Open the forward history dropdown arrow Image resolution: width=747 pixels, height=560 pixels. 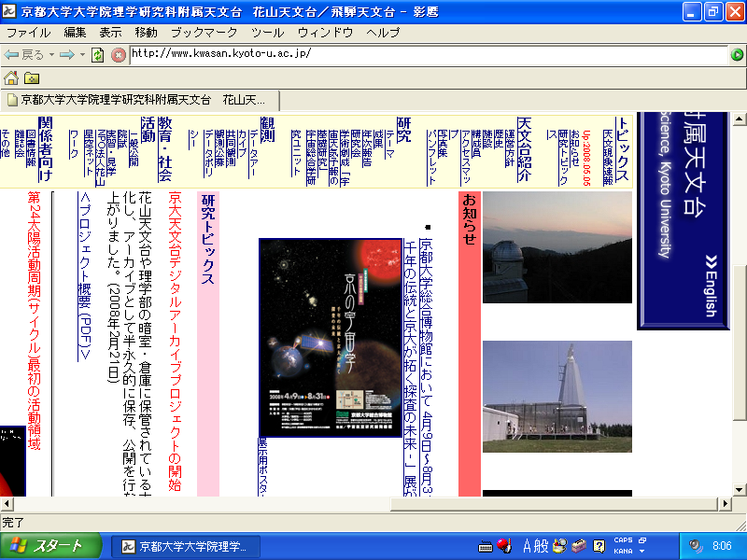click(82, 55)
